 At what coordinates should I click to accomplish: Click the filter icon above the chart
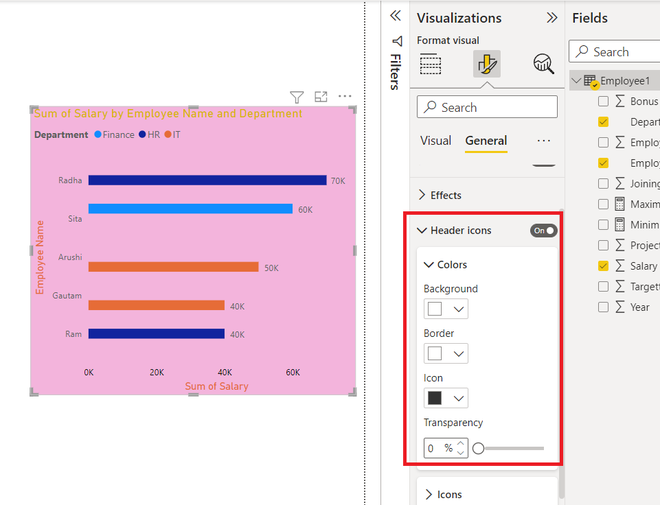[297, 97]
